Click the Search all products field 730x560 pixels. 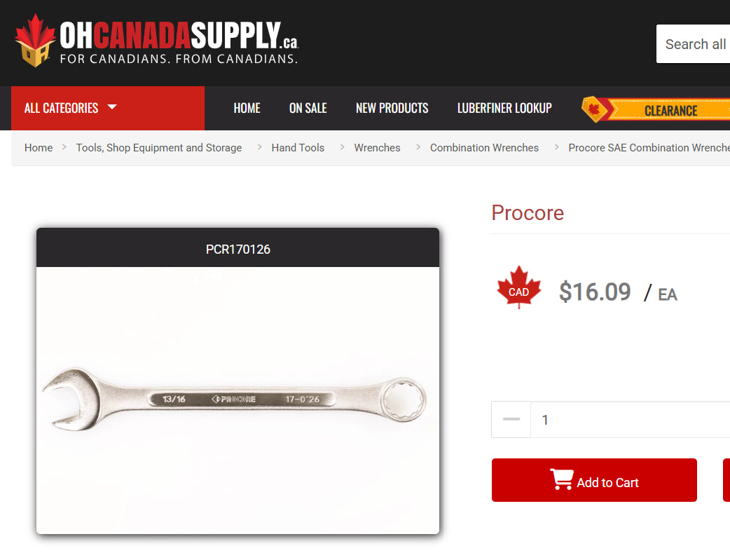tap(694, 43)
